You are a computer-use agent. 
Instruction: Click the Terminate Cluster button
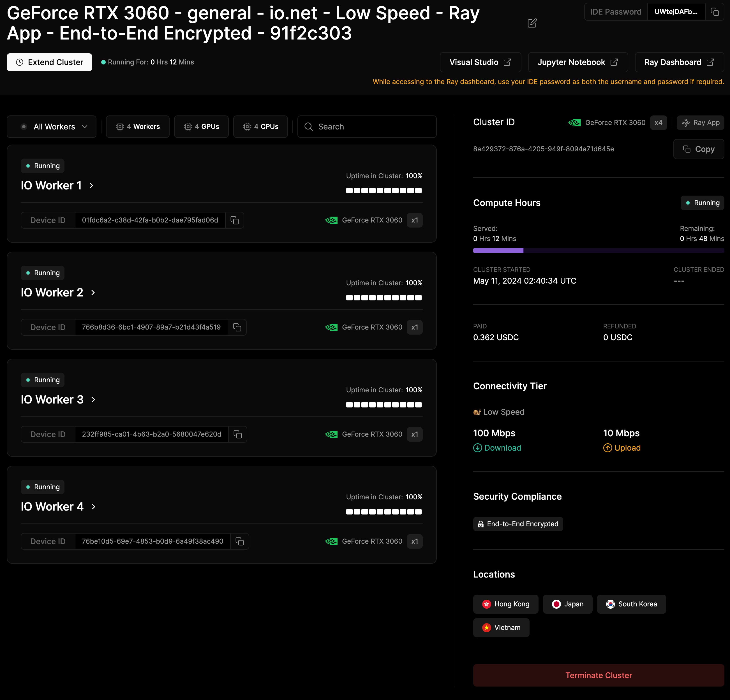click(598, 675)
